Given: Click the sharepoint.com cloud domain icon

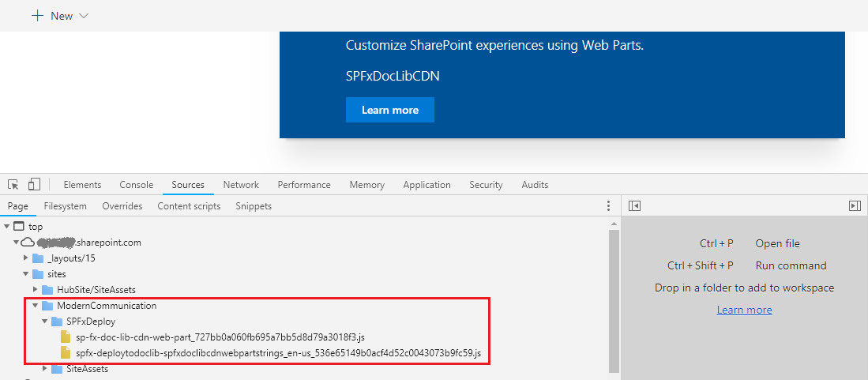Looking at the screenshot, I should 28,243.
